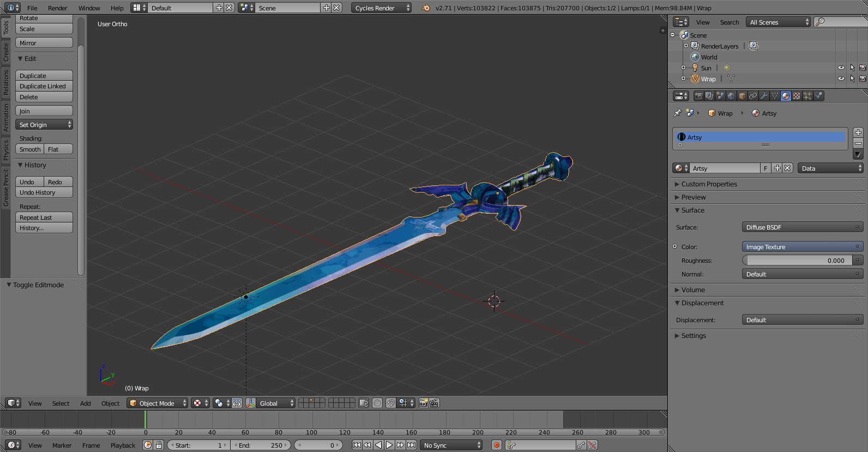Pin the properties context with pushpin

(678, 113)
